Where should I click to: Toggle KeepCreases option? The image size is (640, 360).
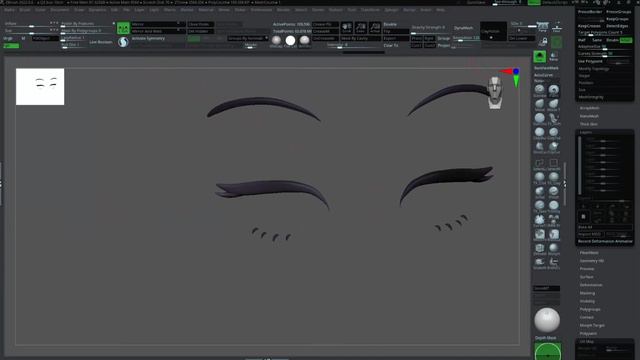(589, 26)
